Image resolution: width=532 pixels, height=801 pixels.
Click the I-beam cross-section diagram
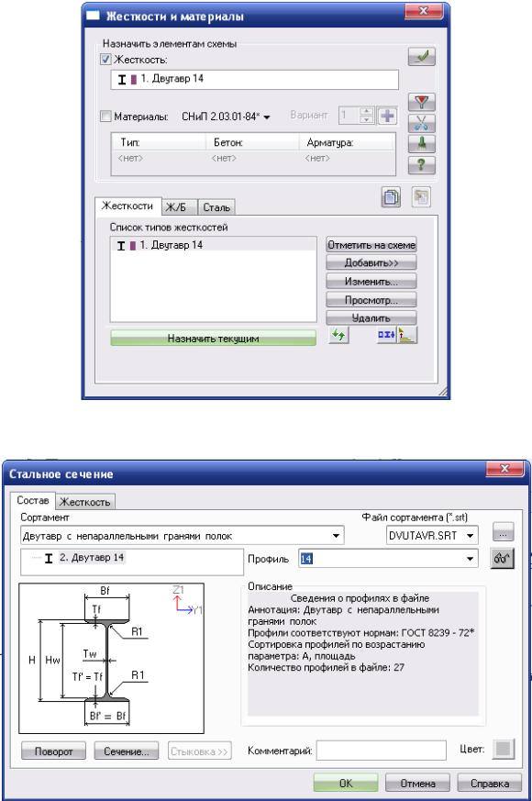tap(111, 659)
